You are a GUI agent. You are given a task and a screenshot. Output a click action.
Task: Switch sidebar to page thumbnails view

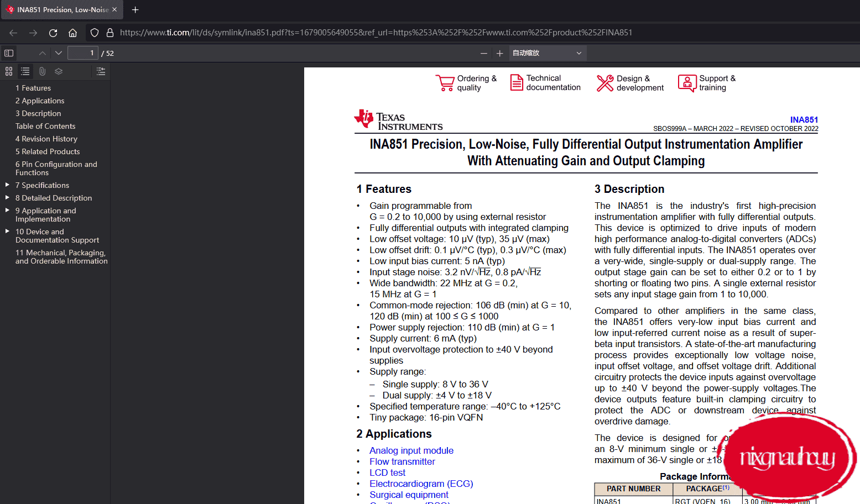point(9,71)
